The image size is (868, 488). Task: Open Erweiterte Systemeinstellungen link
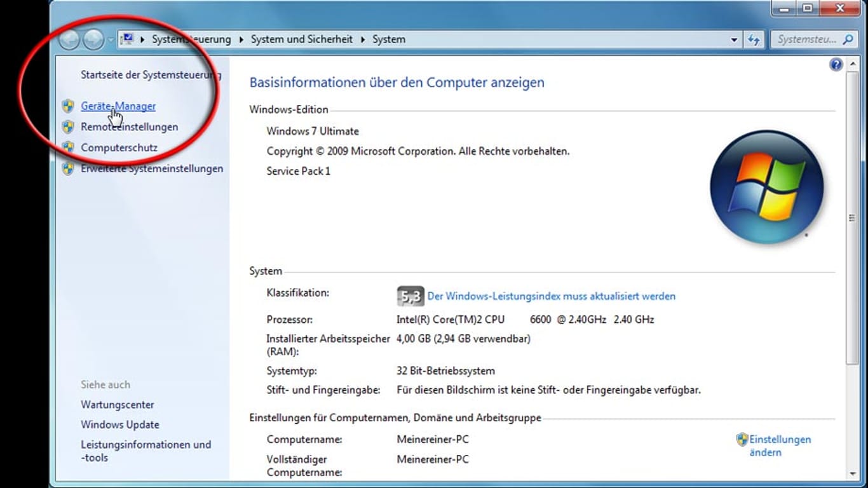click(x=152, y=168)
